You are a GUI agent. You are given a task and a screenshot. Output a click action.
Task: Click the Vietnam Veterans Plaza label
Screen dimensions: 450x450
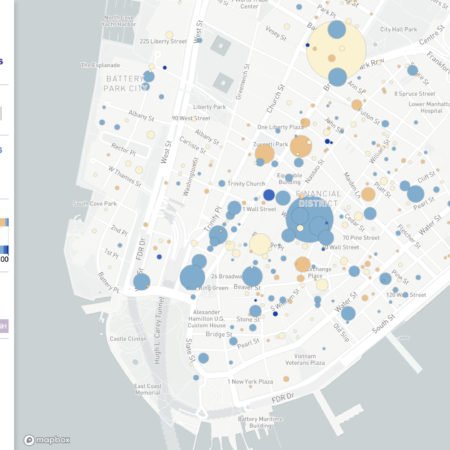(305, 359)
